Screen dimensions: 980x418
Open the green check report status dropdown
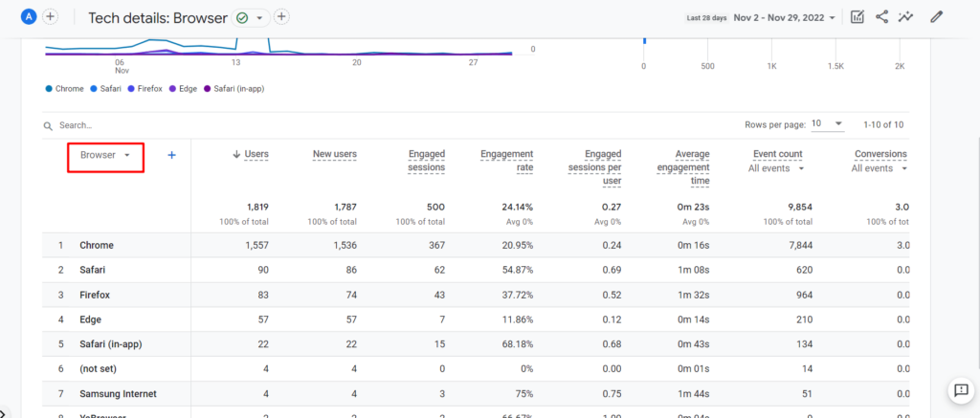251,17
